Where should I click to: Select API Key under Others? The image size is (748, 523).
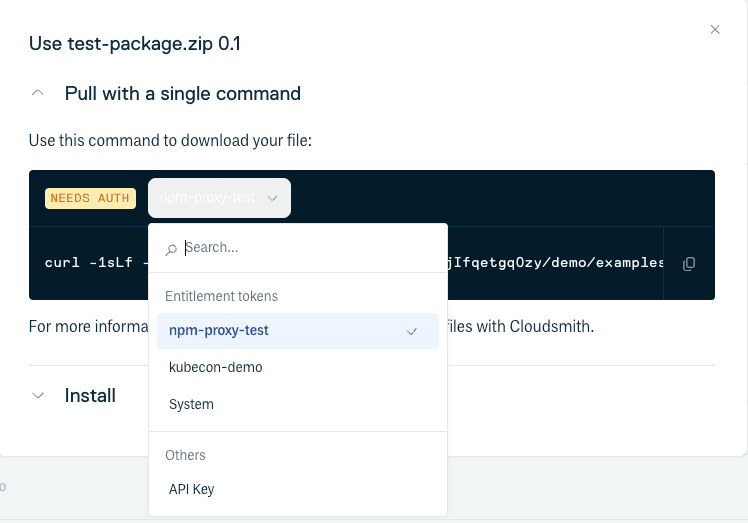[x=191, y=489]
